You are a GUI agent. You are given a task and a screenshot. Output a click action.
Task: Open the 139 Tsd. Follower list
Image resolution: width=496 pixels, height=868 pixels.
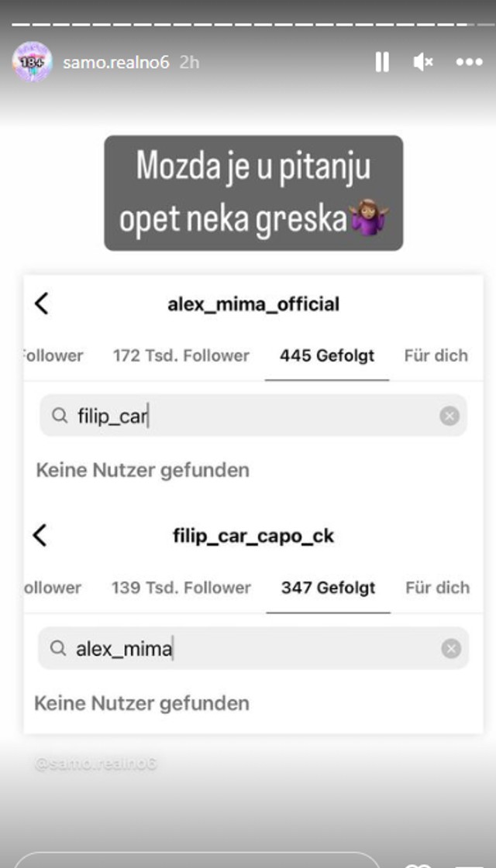(181, 588)
